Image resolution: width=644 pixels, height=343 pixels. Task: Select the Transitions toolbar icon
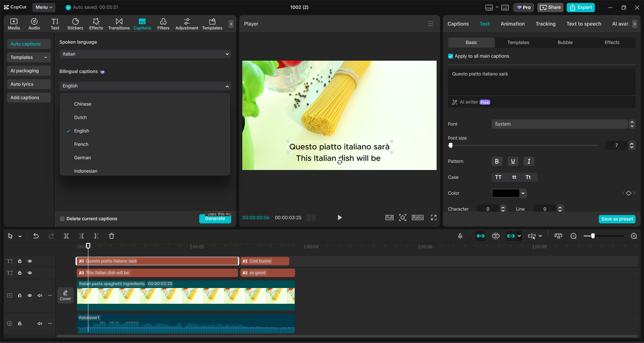[119, 23]
